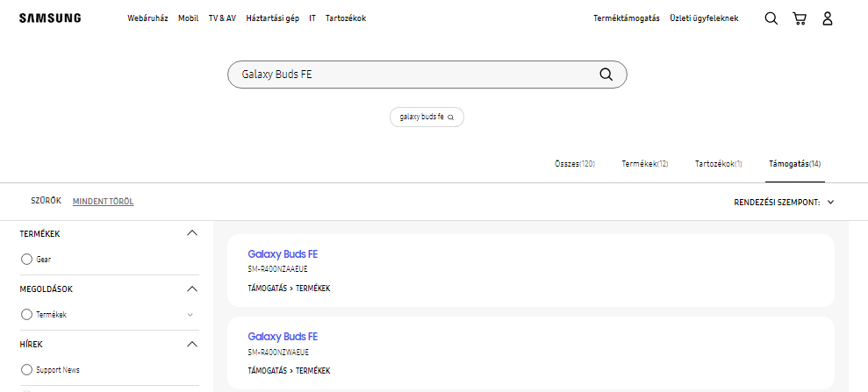This screenshot has width=868, height=392.
Task: Switch to the Összes(120) tab
Action: pos(575,164)
